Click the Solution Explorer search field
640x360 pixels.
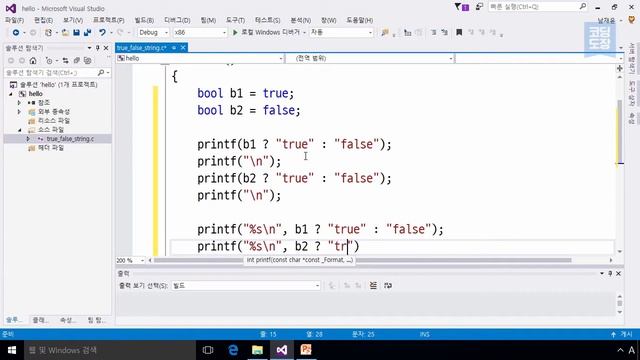click(x=57, y=73)
